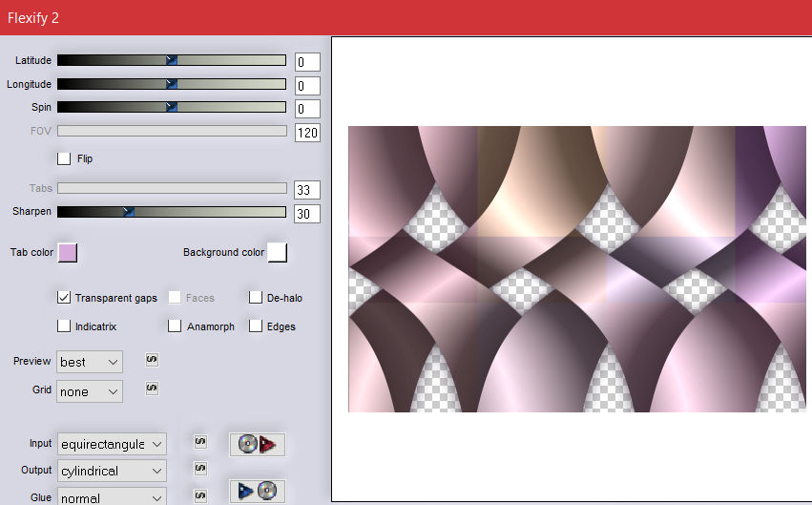
Task: Open the Preview quality dropdown
Action: (90, 362)
